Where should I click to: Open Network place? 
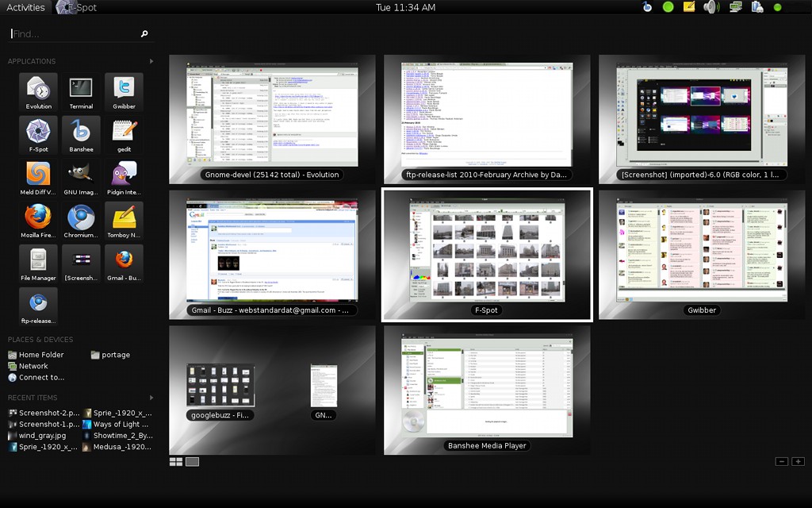(28, 366)
